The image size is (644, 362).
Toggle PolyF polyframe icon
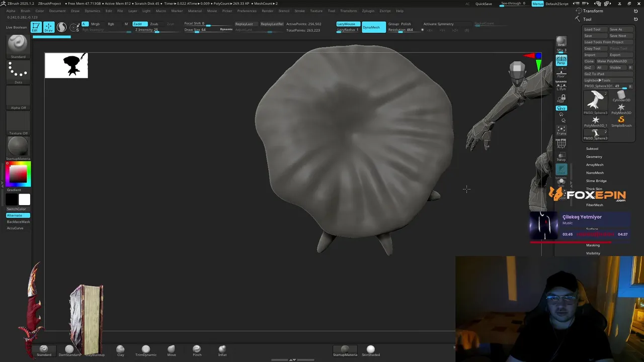[561, 144]
